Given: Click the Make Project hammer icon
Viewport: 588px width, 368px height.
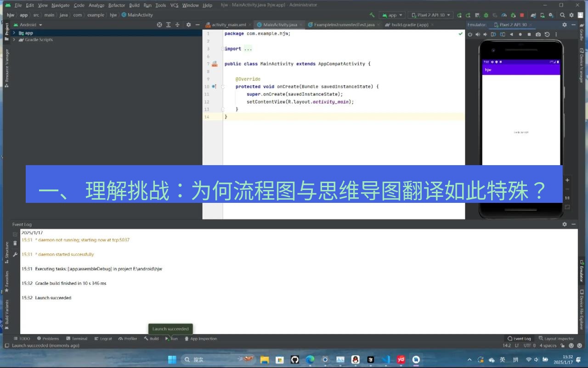Looking at the screenshot, I should coord(372,15).
